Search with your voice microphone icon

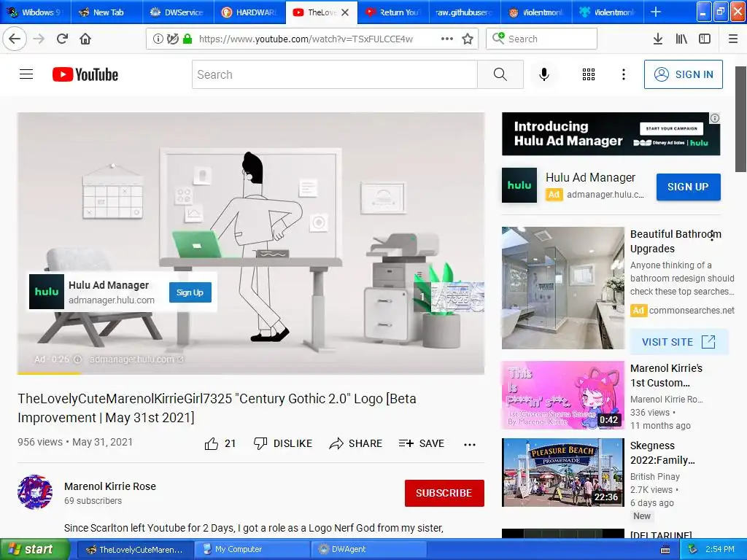544,74
